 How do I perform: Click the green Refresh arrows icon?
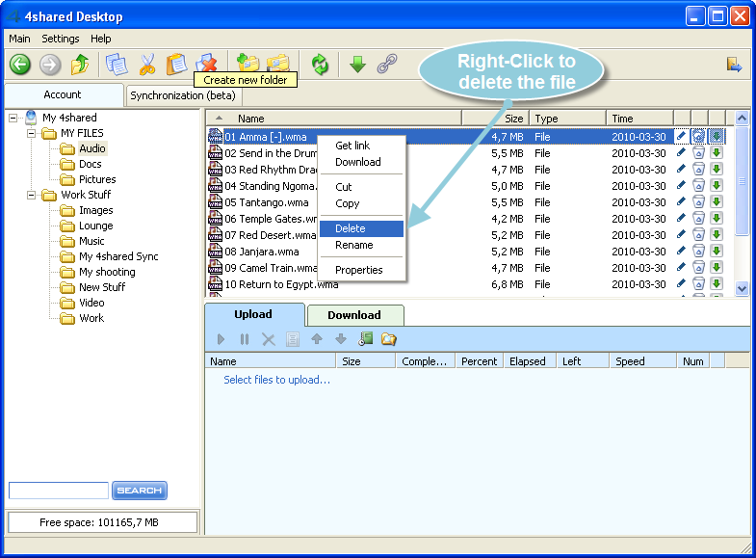pyautogui.click(x=320, y=65)
